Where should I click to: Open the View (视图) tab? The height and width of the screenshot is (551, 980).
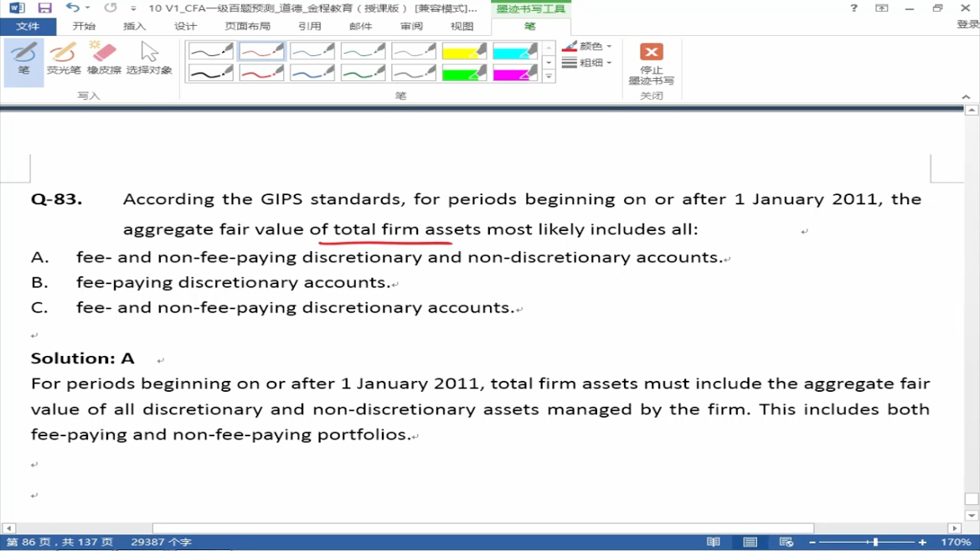tap(462, 26)
